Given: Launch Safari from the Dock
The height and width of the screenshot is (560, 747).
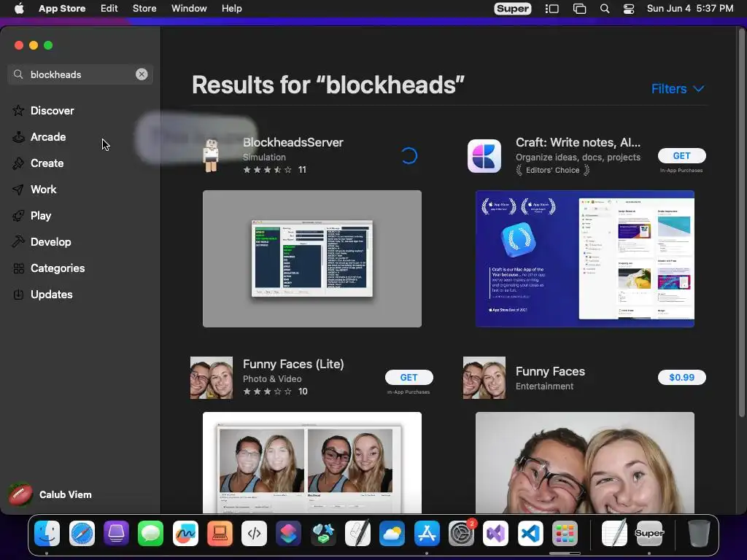Looking at the screenshot, I should 82,533.
